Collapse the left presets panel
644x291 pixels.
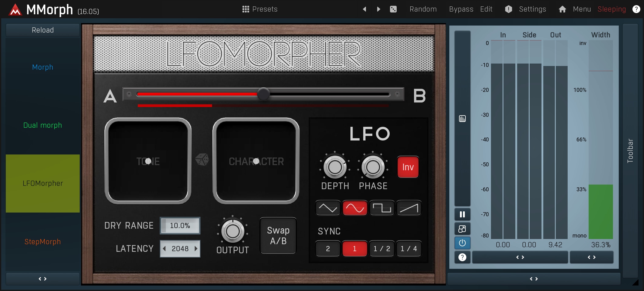(43, 279)
